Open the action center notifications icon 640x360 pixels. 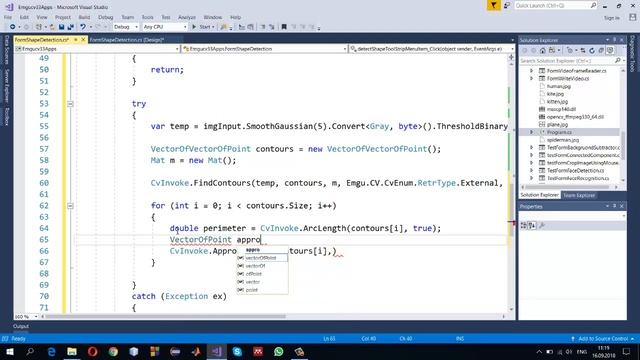(x=627, y=351)
